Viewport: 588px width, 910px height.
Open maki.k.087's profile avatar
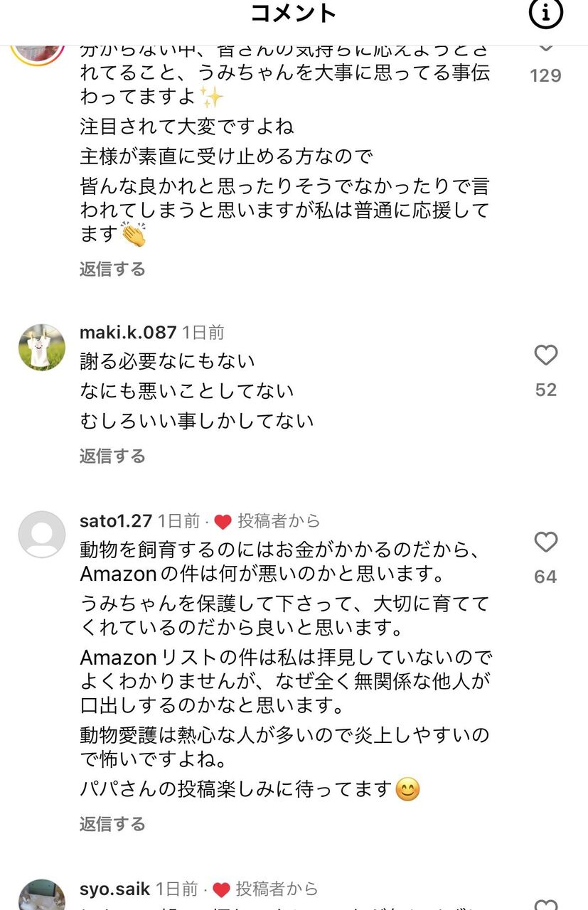(x=42, y=347)
